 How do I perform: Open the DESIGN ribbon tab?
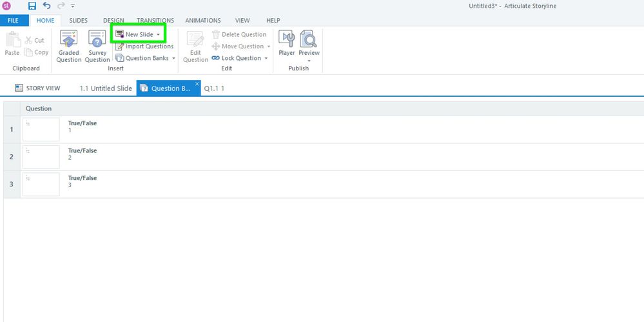point(113,20)
